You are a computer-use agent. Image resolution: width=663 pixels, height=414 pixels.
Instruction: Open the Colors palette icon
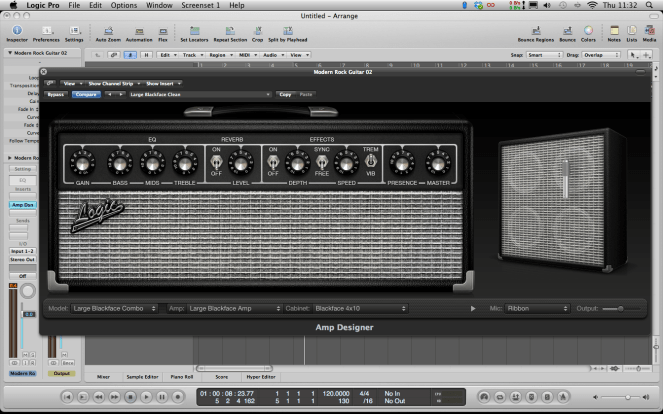[x=586, y=30]
